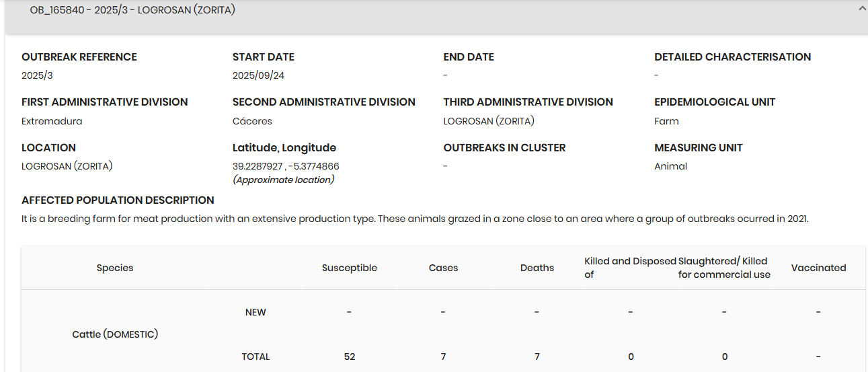Select the Vaccinated column header
This screenshot has height=372, width=868.
point(818,268)
